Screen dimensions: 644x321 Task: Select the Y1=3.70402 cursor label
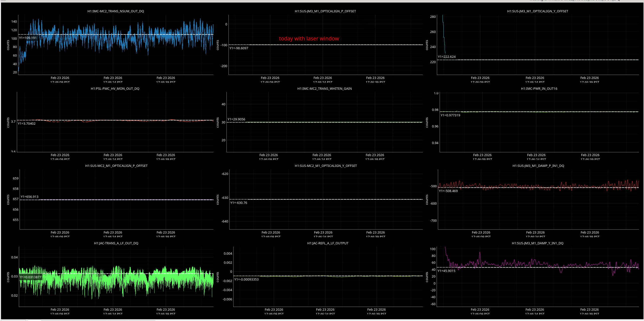pyautogui.click(x=27, y=124)
